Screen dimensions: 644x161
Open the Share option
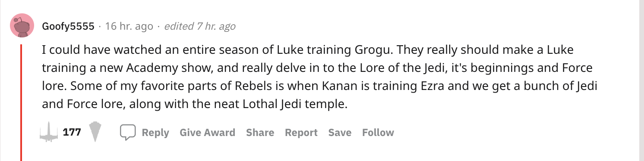click(260, 133)
